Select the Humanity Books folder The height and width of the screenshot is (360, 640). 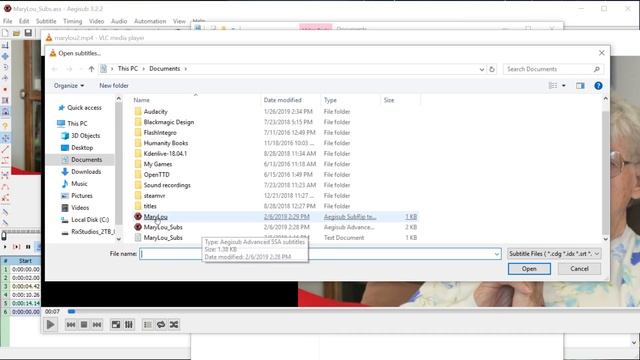pos(166,143)
